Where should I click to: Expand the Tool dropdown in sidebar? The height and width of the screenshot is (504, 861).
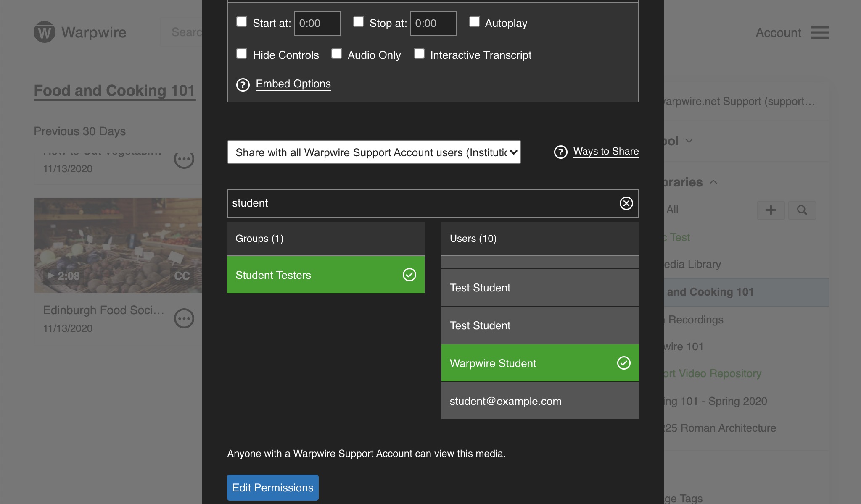point(689,140)
